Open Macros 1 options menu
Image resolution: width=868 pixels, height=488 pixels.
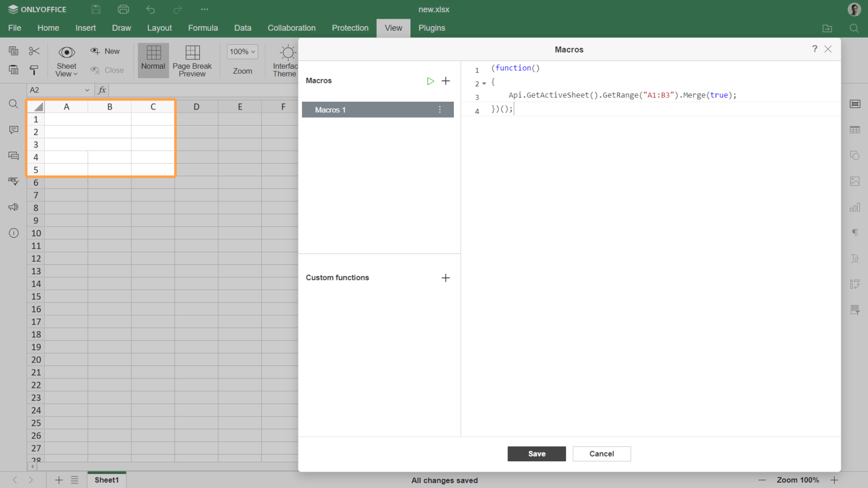(x=440, y=109)
